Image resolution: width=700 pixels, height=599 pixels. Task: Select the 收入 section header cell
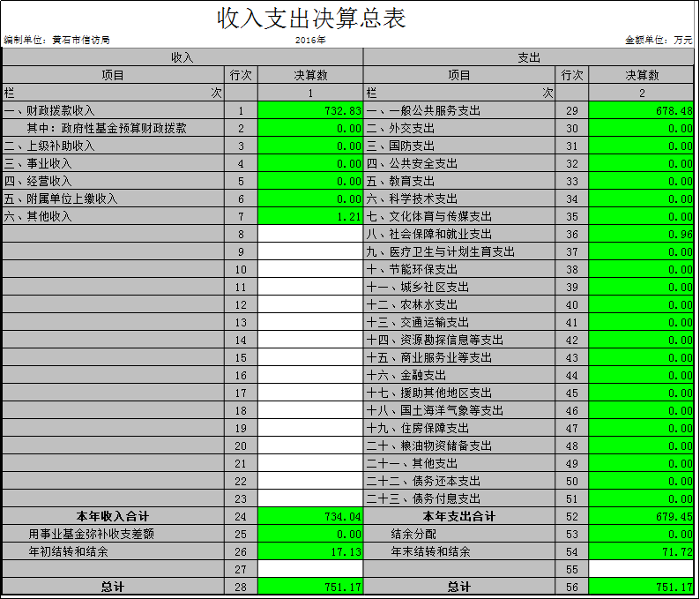click(x=182, y=57)
